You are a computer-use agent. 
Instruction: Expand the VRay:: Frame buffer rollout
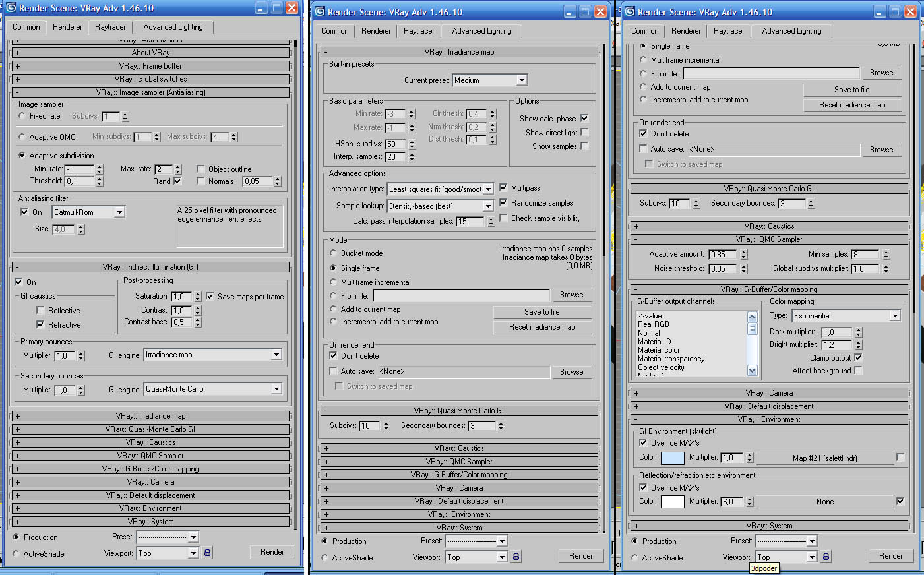pyautogui.click(x=150, y=66)
